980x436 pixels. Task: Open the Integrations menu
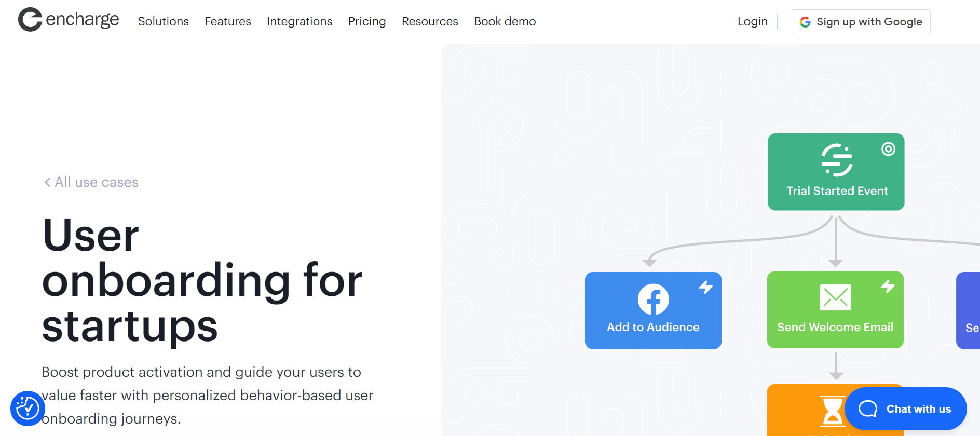[300, 21]
